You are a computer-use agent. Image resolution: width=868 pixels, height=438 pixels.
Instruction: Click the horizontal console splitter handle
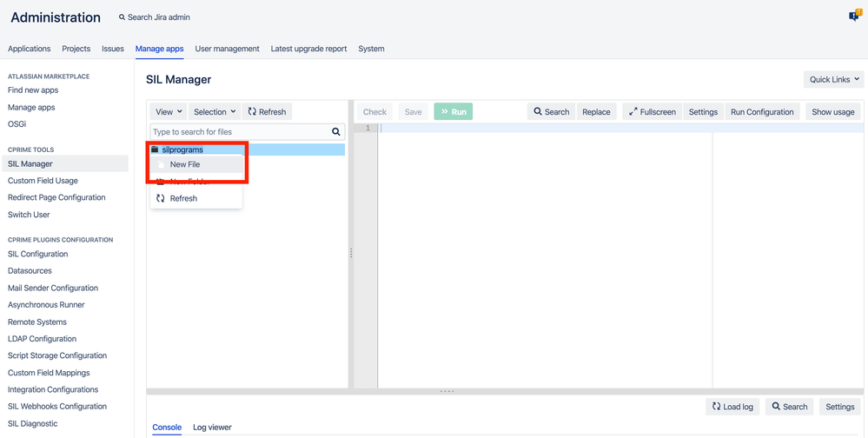tap(447, 391)
